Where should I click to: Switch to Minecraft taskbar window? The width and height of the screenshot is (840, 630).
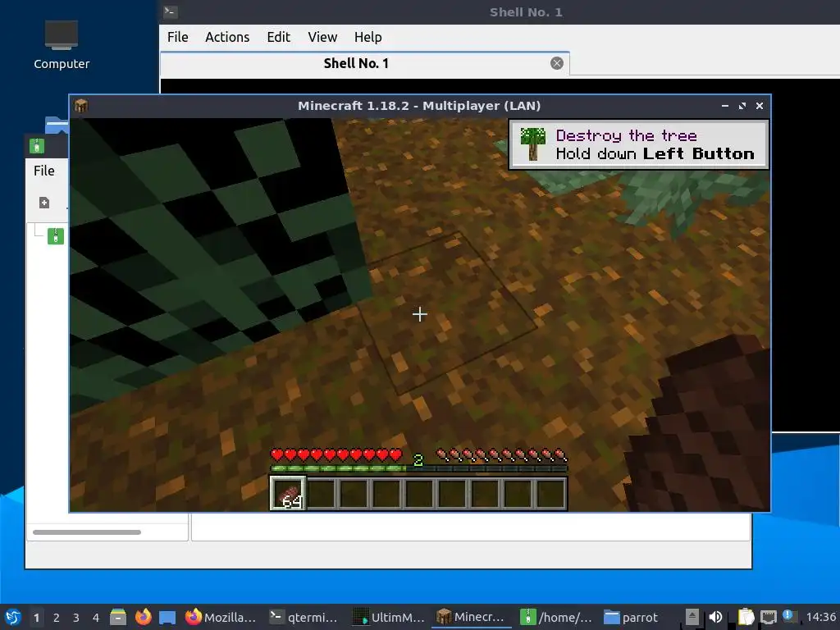coord(472,617)
